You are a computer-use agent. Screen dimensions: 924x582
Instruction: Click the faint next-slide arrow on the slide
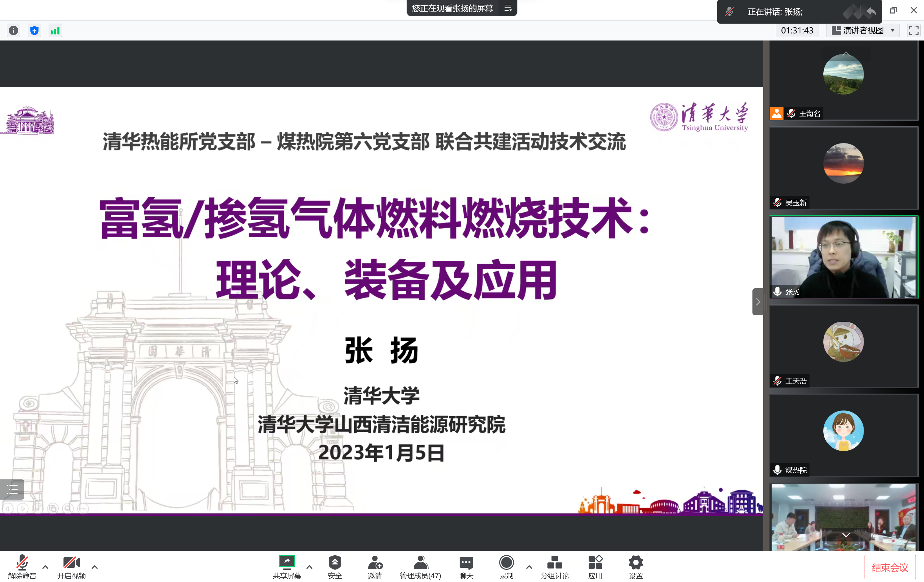[x=23, y=508]
